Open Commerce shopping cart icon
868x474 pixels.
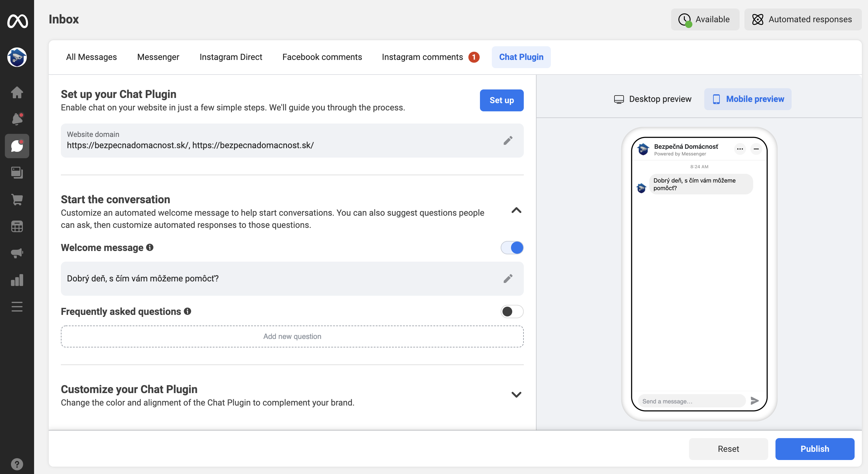tap(17, 200)
